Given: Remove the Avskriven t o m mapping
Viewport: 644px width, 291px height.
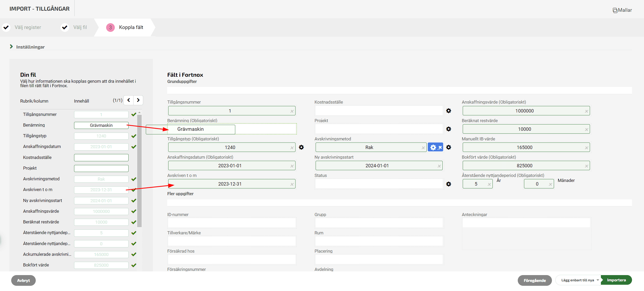Looking at the screenshot, I should tap(292, 184).
